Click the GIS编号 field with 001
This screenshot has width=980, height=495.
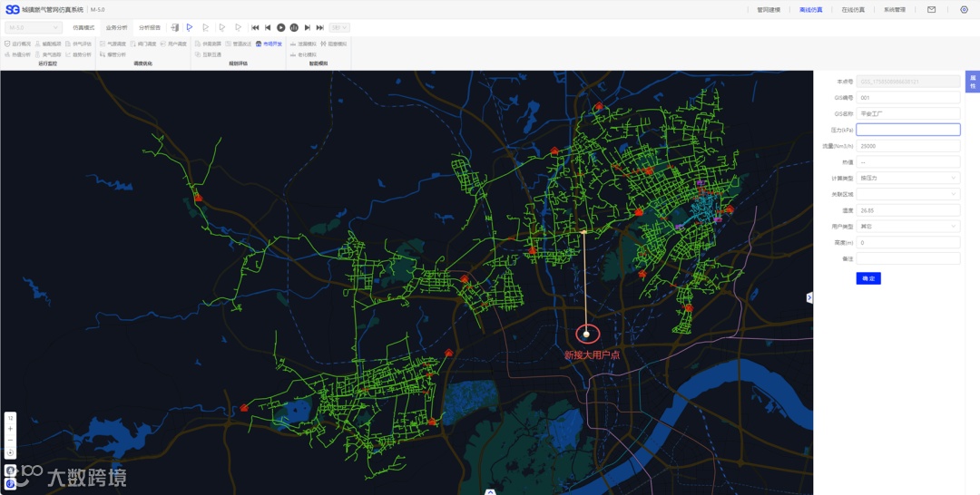click(908, 97)
